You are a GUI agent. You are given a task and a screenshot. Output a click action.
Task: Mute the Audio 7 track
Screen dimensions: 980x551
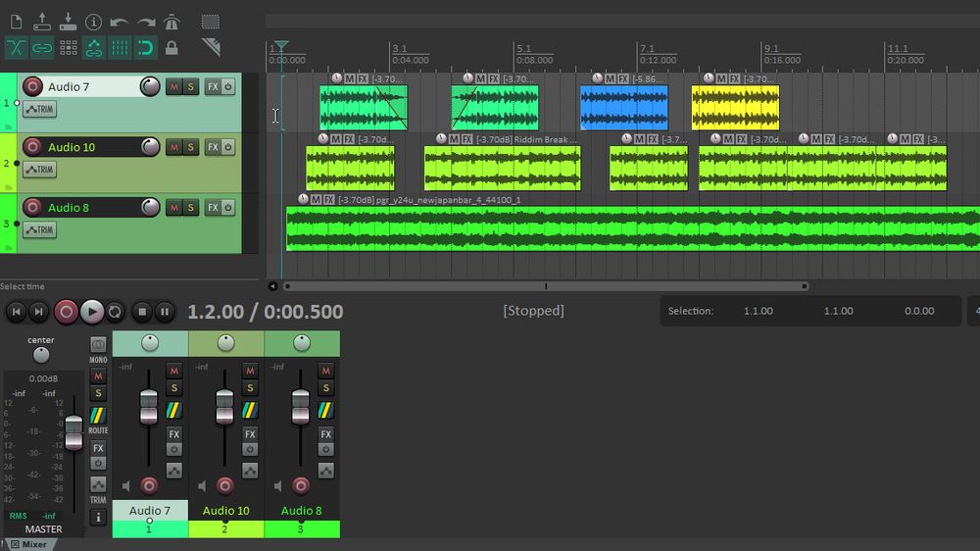173,87
